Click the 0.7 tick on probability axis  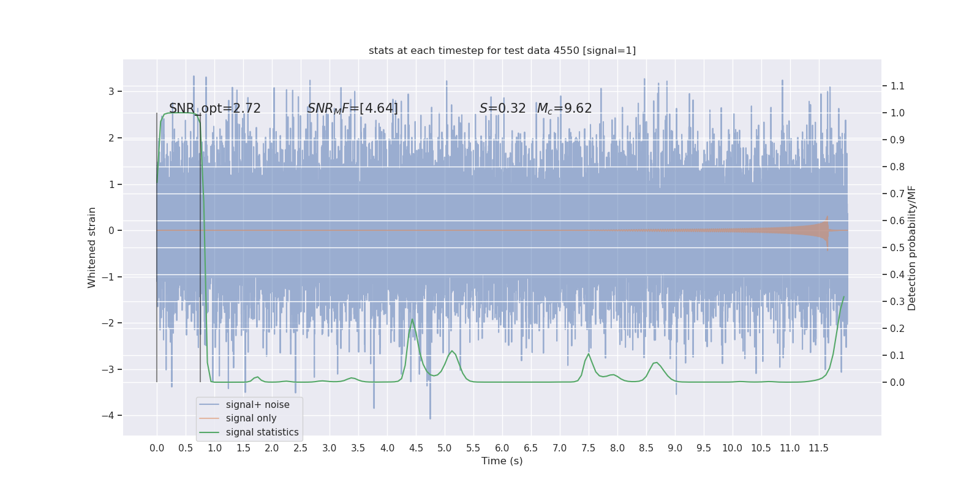897,194
